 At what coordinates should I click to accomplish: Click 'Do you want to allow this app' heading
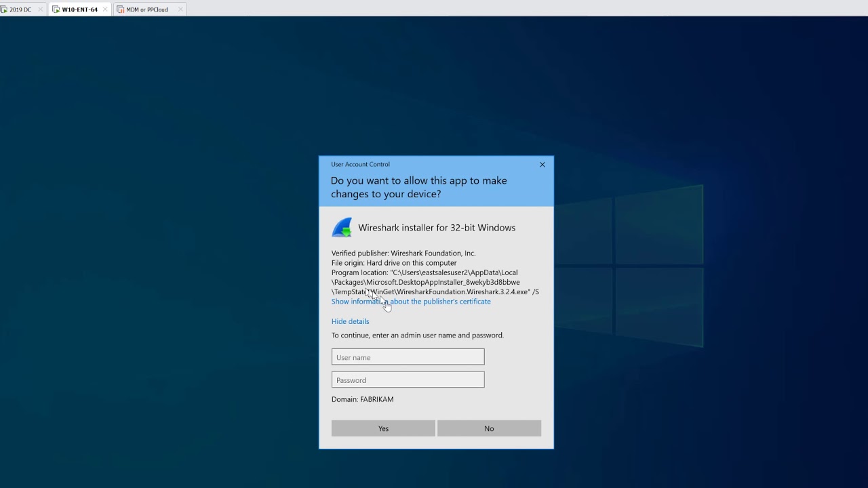(x=419, y=187)
